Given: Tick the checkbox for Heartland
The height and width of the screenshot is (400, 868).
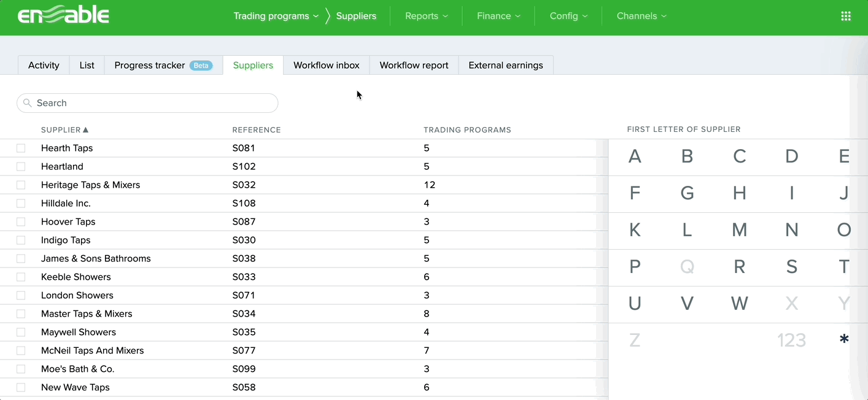Looking at the screenshot, I should tap(21, 166).
